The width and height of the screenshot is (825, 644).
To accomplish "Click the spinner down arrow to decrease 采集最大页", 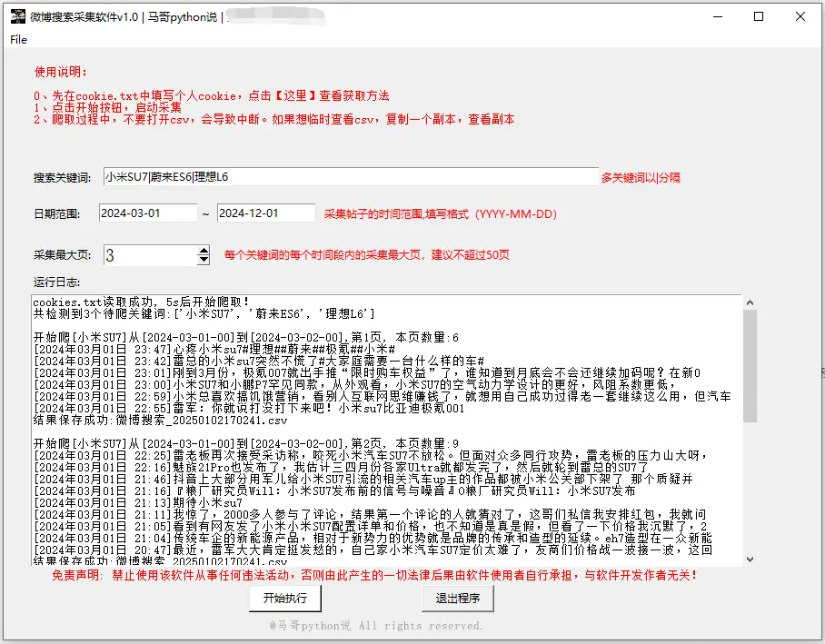I will tap(202, 262).
